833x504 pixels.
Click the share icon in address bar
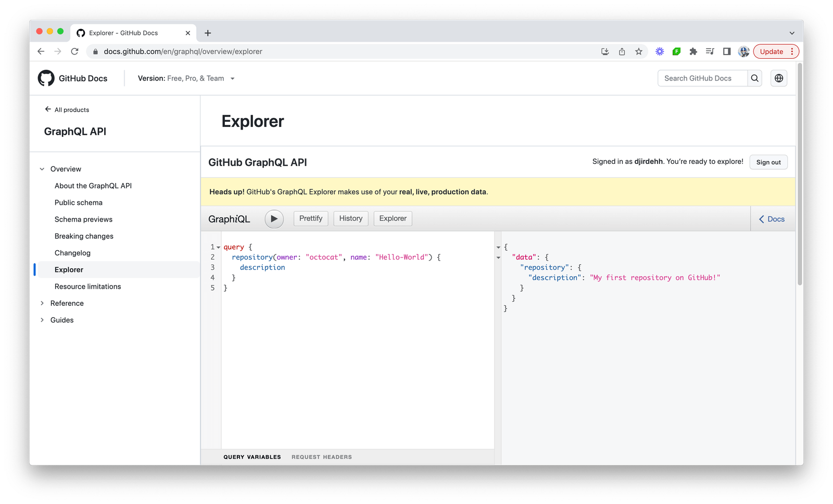point(622,51)
